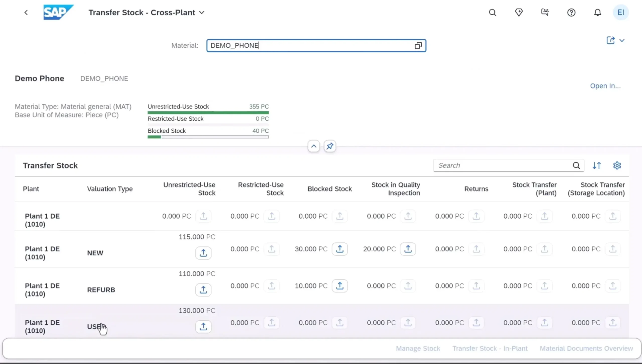Go back using the header back arrow
The height and width of the screenshot is (364, 642).
point(26,12)
